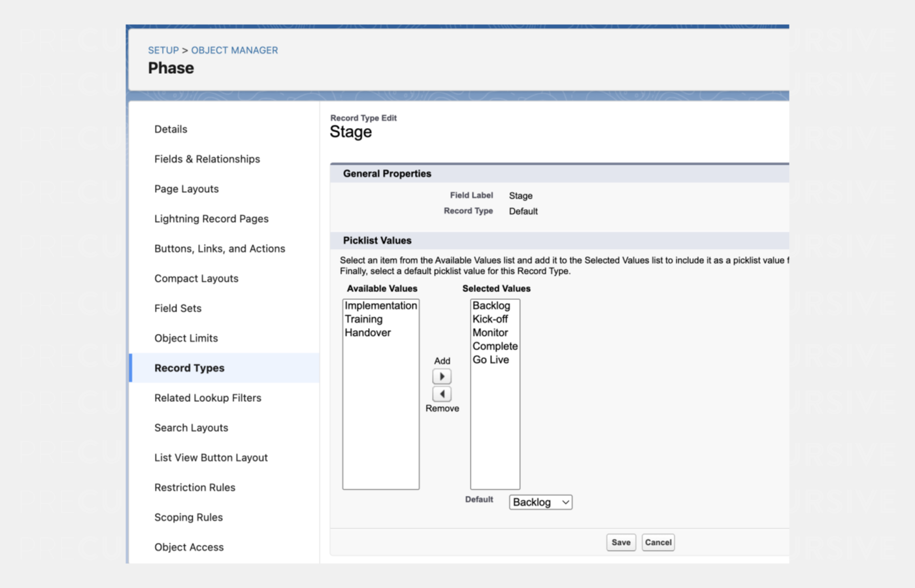This screenshot has height=588, width=915.
Task: Select Kick-off in Selected Values list
Action: (490, 319)
